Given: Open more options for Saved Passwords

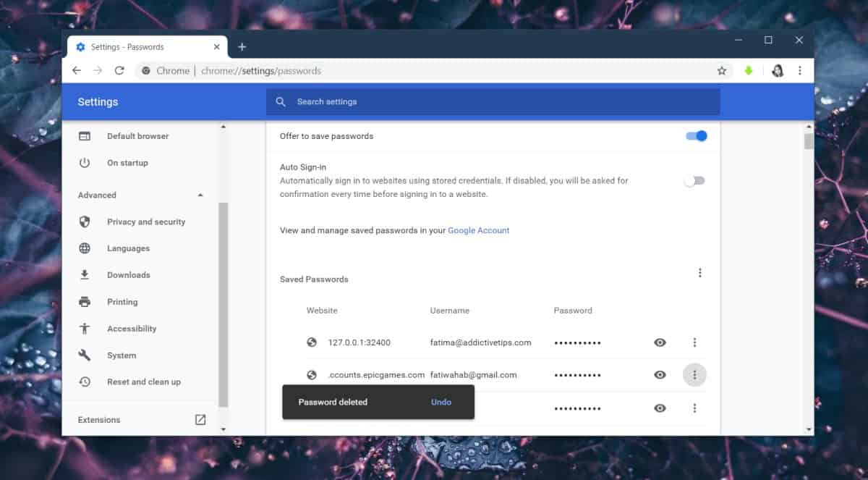Looking at the screenshot, I should [x=699, y=272].
